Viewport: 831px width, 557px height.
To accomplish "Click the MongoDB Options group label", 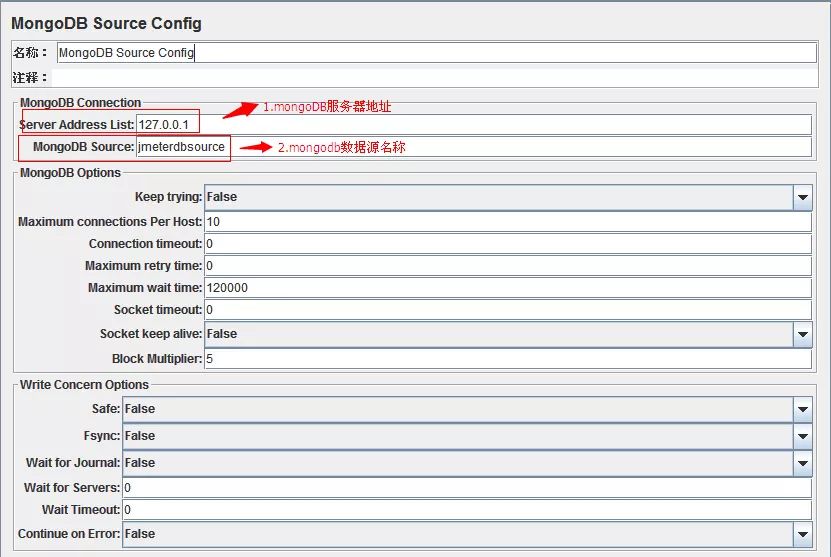I will 70,173.
